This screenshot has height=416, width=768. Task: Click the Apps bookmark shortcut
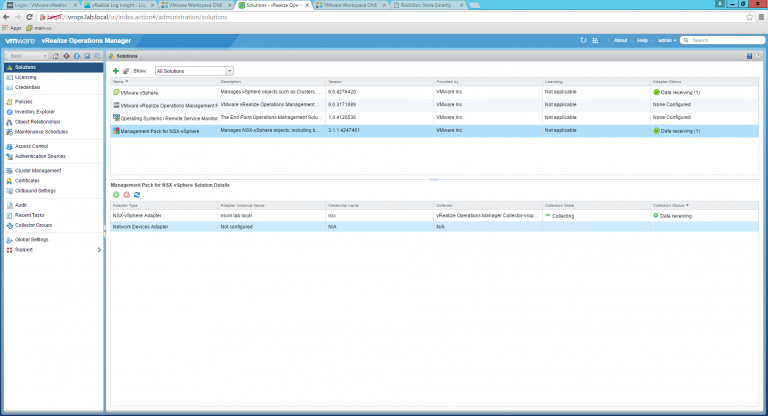pyautogui.click(x=12, y=28)
